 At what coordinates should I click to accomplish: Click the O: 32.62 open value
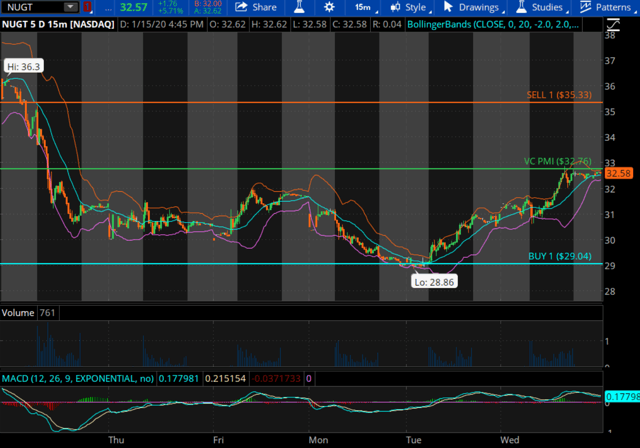(227, 24)
